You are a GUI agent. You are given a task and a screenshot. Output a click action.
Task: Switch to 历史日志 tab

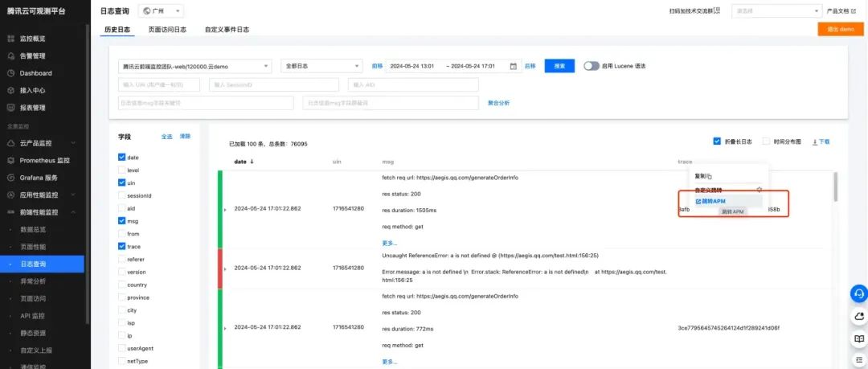coord(117,30)
